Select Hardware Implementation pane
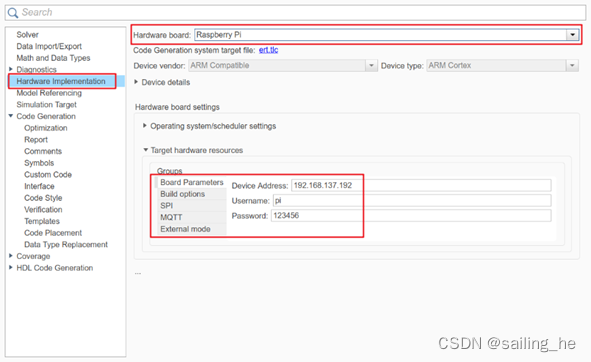Screen dimensions: 591x362 [x=61, y=81]
